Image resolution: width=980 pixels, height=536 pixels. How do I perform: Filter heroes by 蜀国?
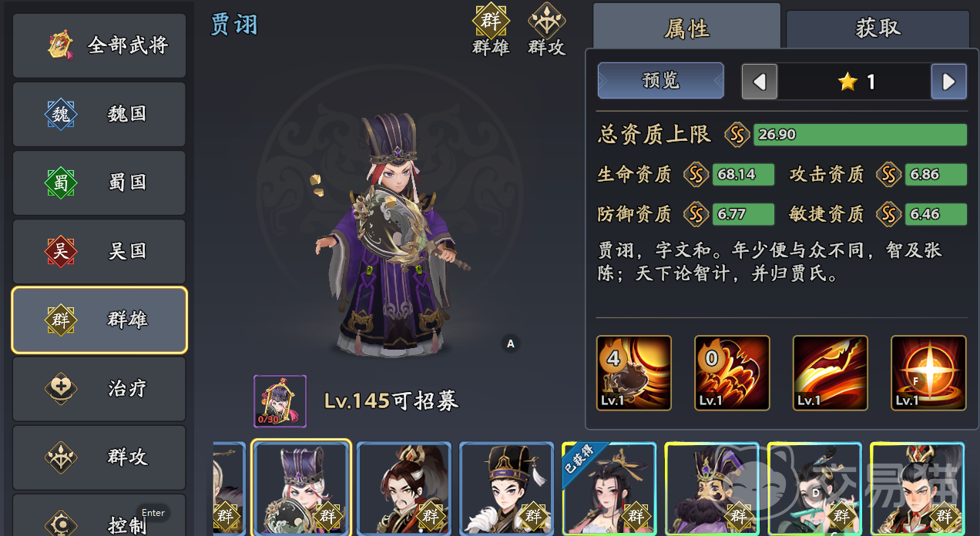(99, 183)
